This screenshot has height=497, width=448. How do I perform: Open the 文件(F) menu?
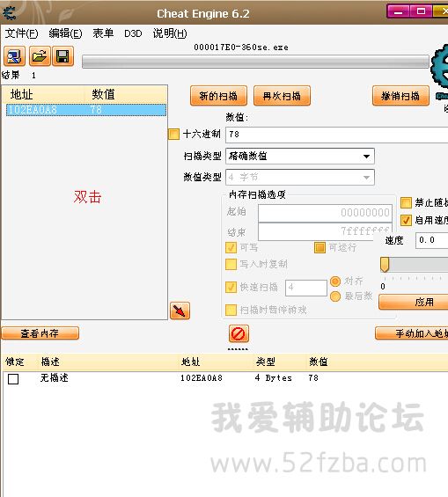pyautogui.click(x=21, y=33)
